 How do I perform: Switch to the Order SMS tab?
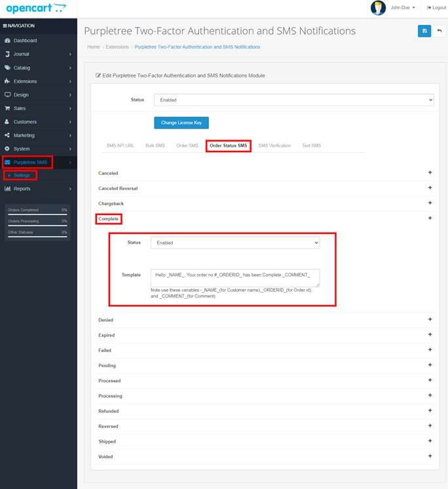point(187,146)
